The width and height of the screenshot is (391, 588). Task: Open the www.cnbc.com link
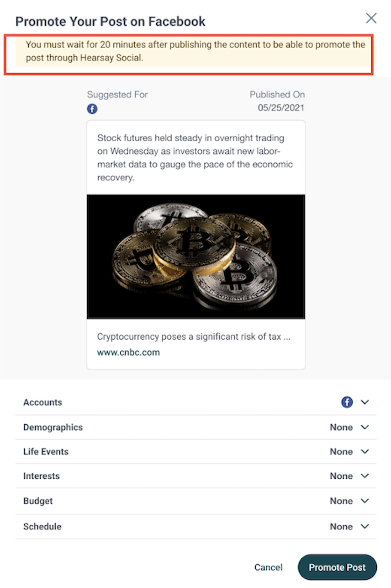click(x=128, y=353)
